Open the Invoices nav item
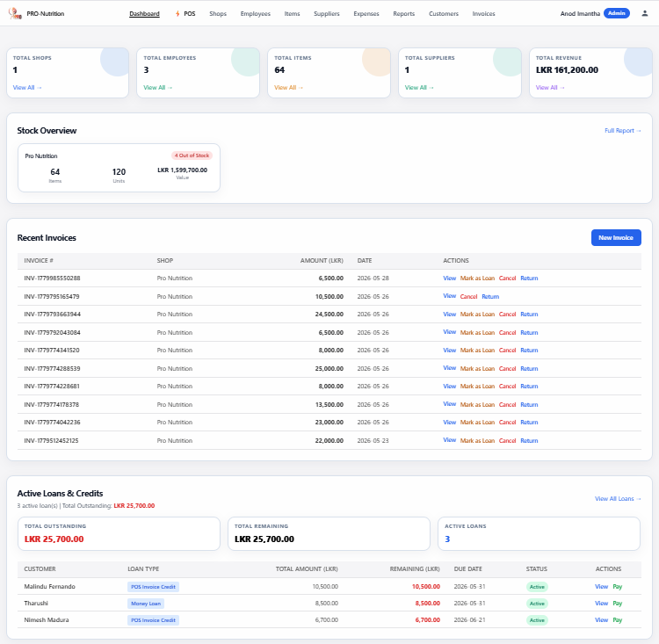659x644 pixels. [x=483, y=13]
